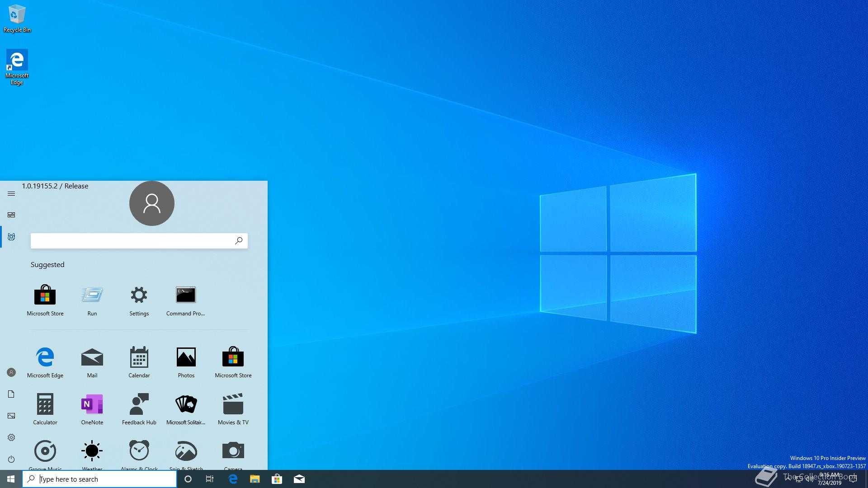
Task: Show hidden system tray icons
Action: (788, 479)
